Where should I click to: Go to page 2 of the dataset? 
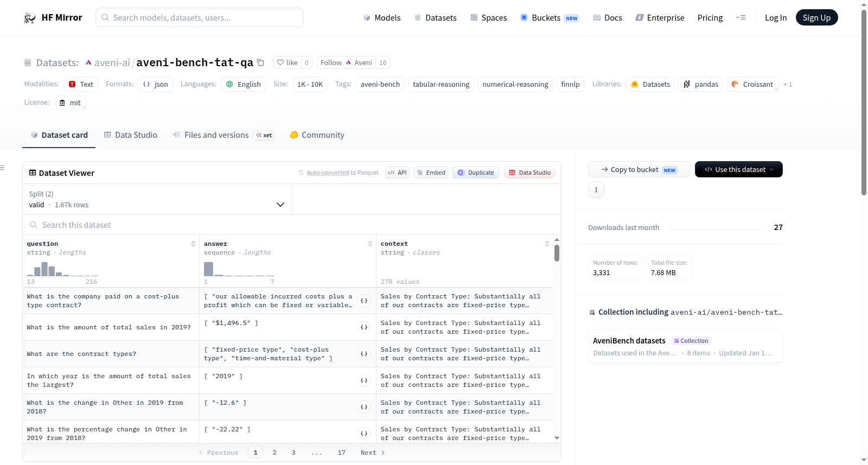[x=275, y=453]
